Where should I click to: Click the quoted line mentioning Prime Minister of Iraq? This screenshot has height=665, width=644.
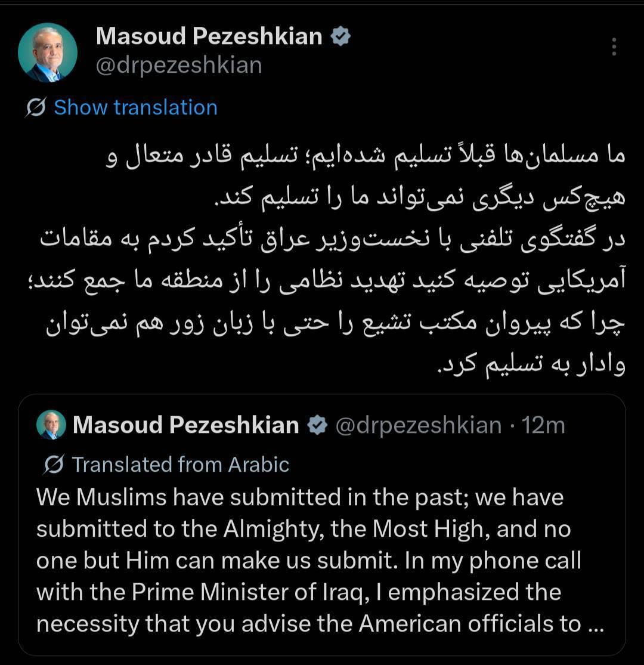tap(299, 592)
